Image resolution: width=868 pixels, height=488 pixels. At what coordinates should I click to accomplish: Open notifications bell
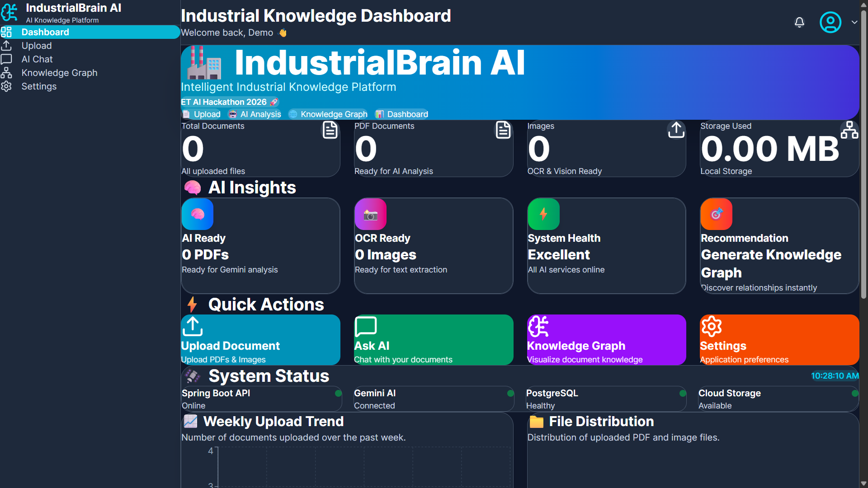tap(799, 22)
